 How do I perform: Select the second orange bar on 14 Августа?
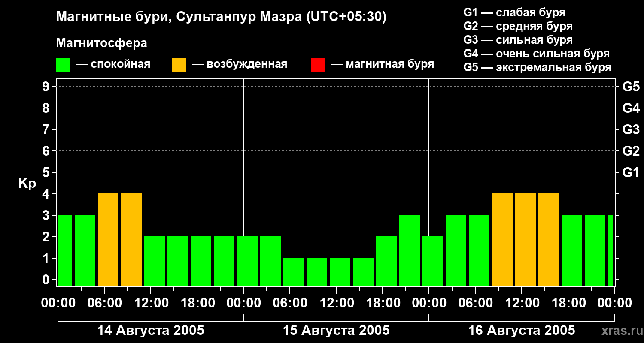pyautogui.click(x=131, y=240)
